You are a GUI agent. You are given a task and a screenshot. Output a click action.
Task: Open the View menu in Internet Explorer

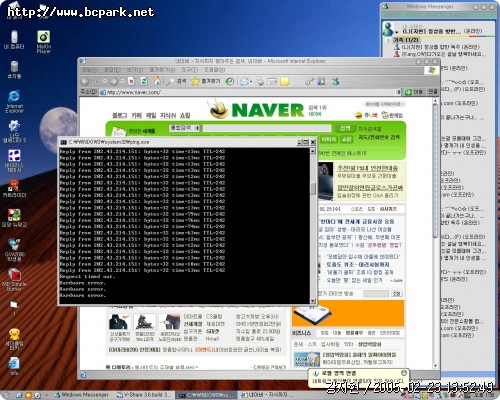point(134,70)
